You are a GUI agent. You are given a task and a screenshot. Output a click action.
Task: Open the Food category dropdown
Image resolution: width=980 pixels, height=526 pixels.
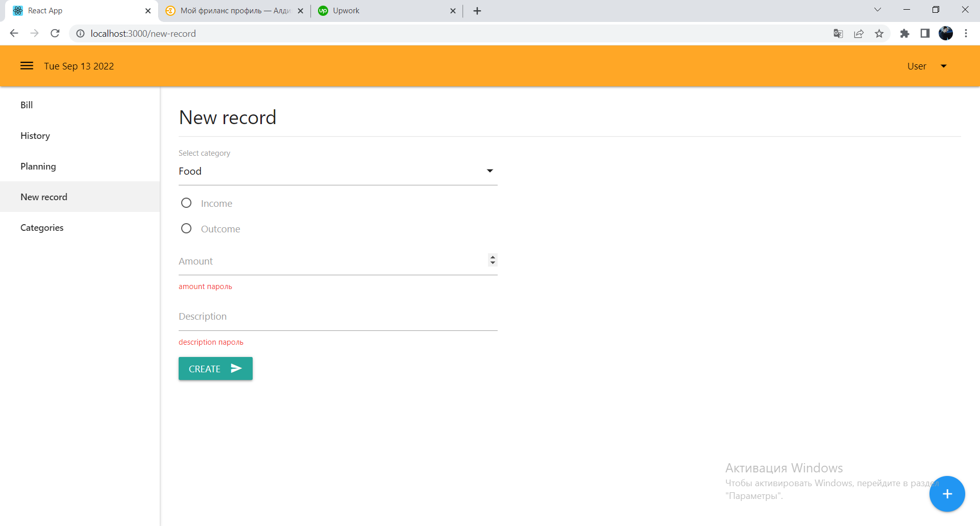(338, 171)
